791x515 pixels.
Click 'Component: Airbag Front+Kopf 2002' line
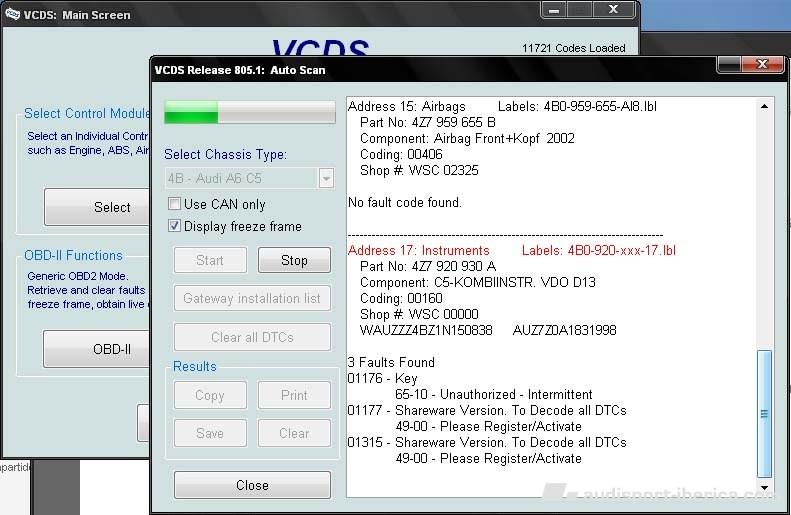tap(467, 139)
